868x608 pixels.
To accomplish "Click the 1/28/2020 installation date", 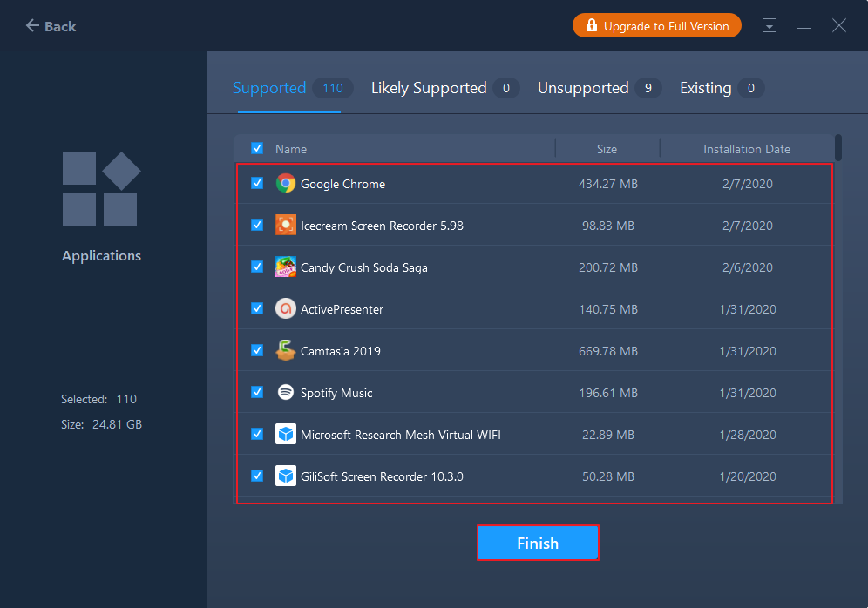I will point(748,435).
